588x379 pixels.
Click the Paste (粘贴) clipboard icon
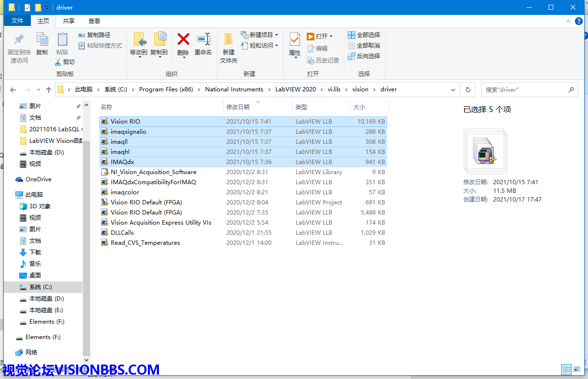coord(62,39)
